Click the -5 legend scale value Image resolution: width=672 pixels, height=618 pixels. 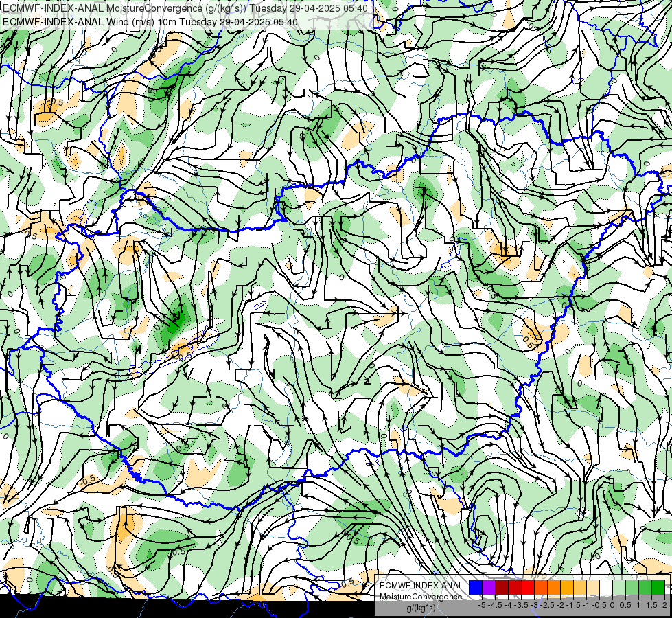click(482, 605)
